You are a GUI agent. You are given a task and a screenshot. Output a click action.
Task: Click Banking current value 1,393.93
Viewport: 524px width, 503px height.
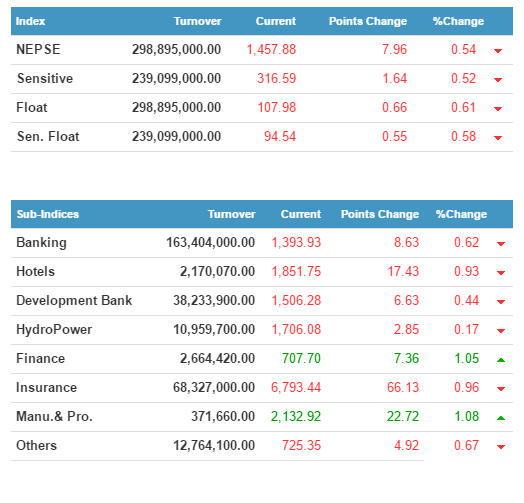(296, 243)
